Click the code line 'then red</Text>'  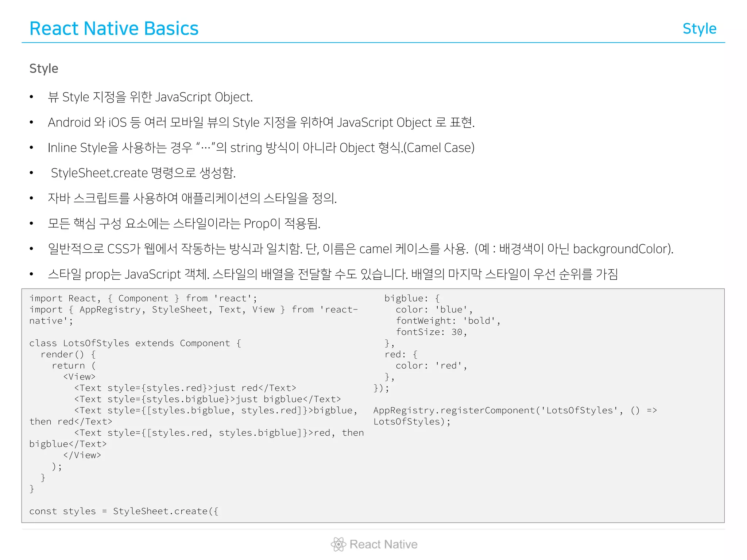pyautogui.click(x=71, y=422)
